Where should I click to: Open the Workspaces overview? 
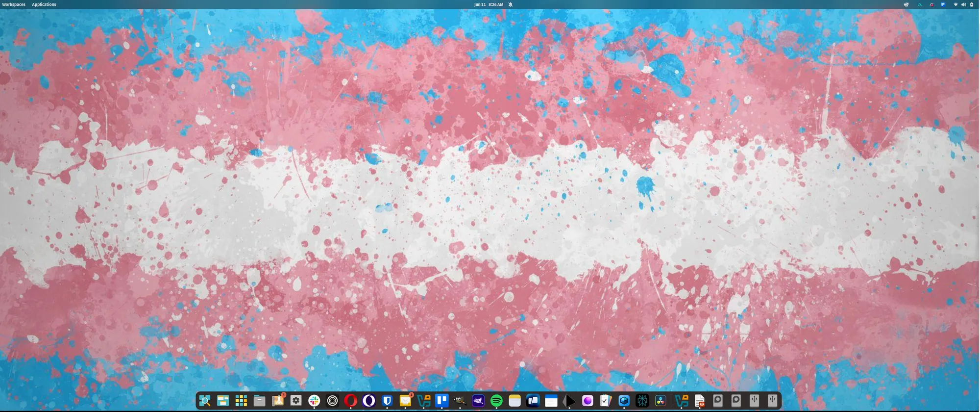pyautogui.click(x=14, y=4)
